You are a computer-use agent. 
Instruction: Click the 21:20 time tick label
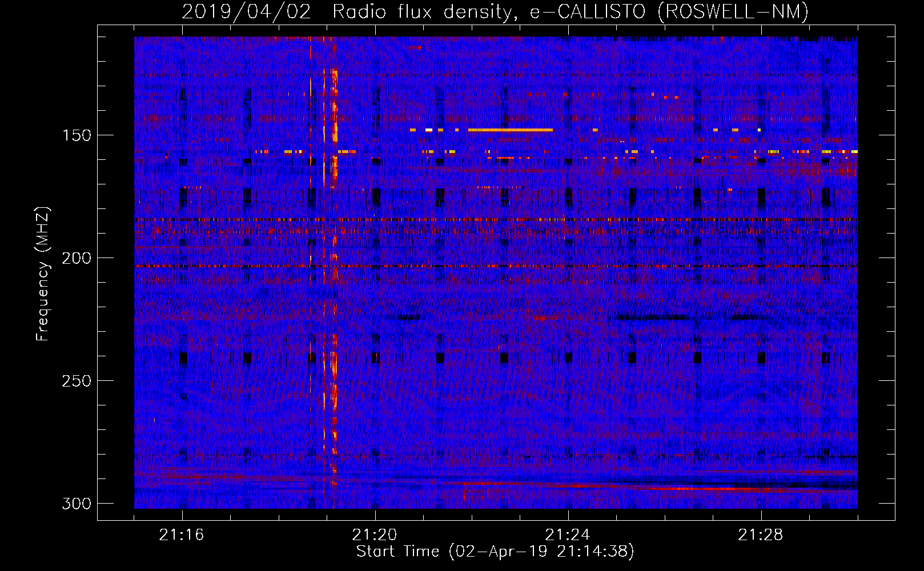click(375, 535)
